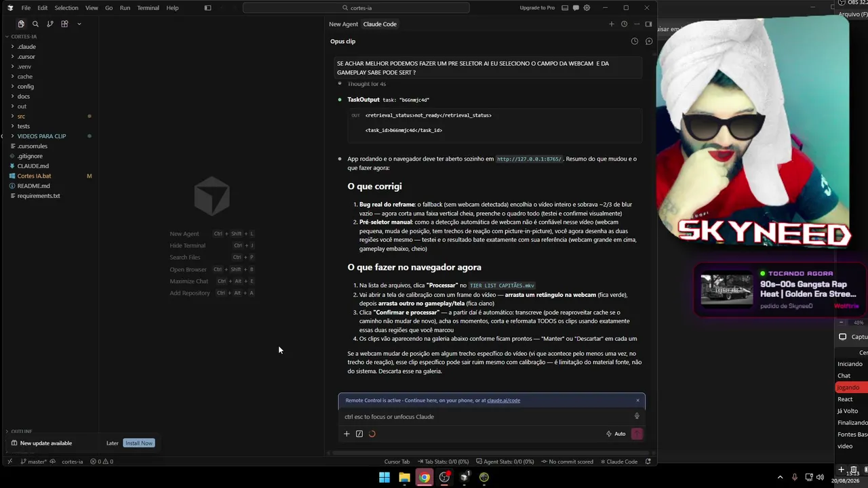Open the Edit menu
The height and width of the screenshot is (488, 868).
pos(42,8)
